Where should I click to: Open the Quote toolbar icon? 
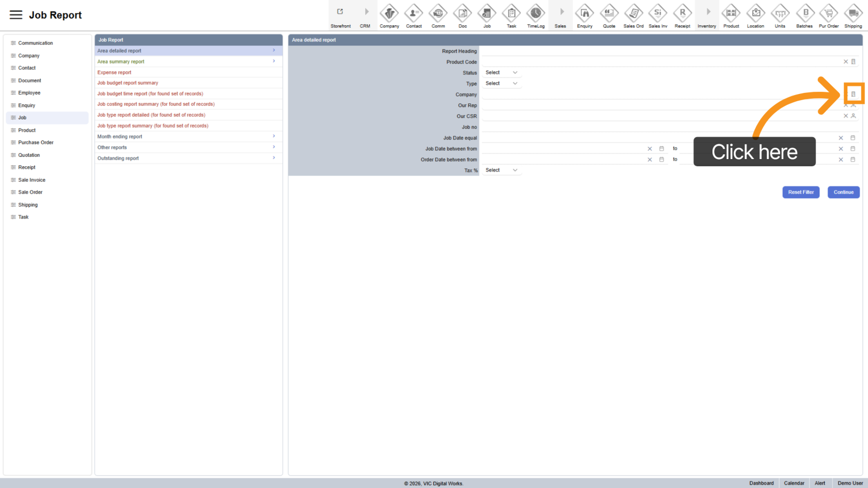click(609, 13)
